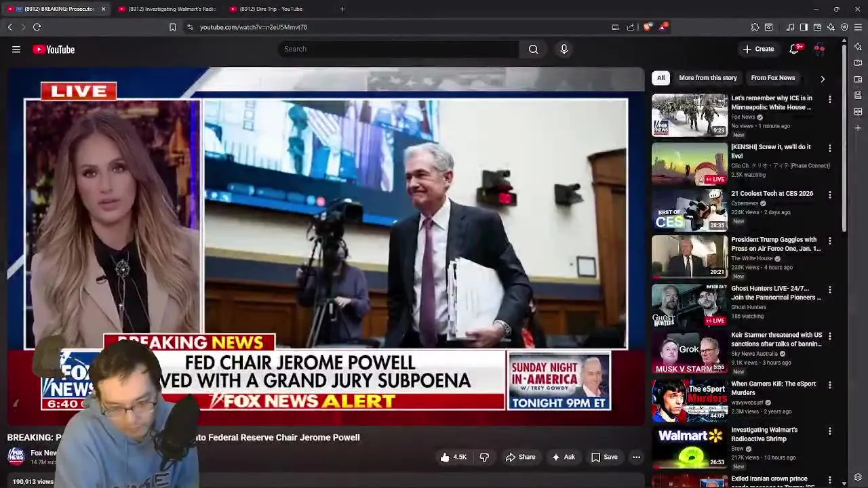Screen dimensions: 868x488
Task: Dislike the video with thumbs down
Action: click(x=484, y=457)
